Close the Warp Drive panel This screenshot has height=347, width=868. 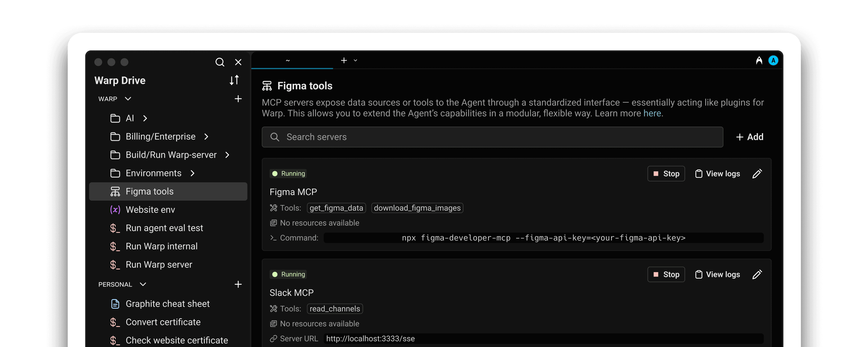[238, 62]
